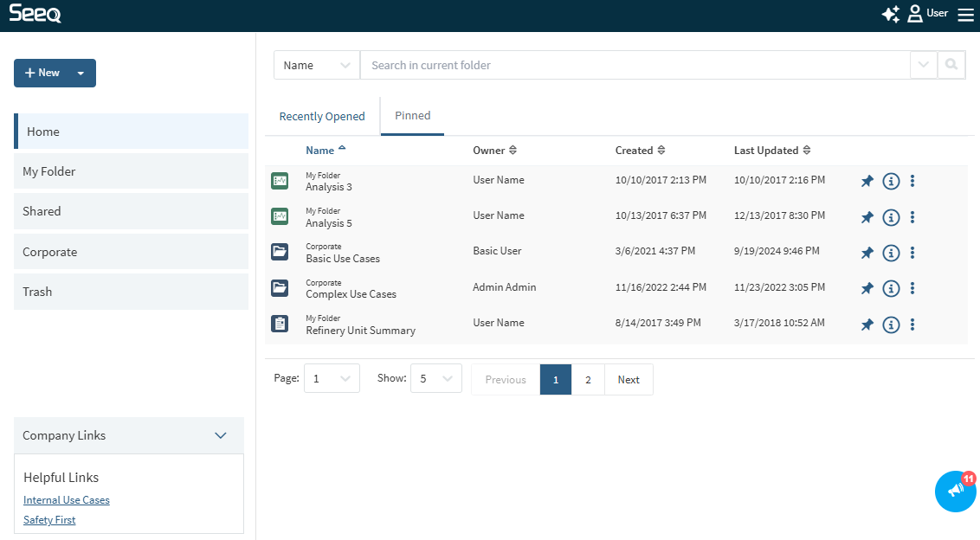Click the search magnifier icon
Screen dimensions: 980x540
951,65
